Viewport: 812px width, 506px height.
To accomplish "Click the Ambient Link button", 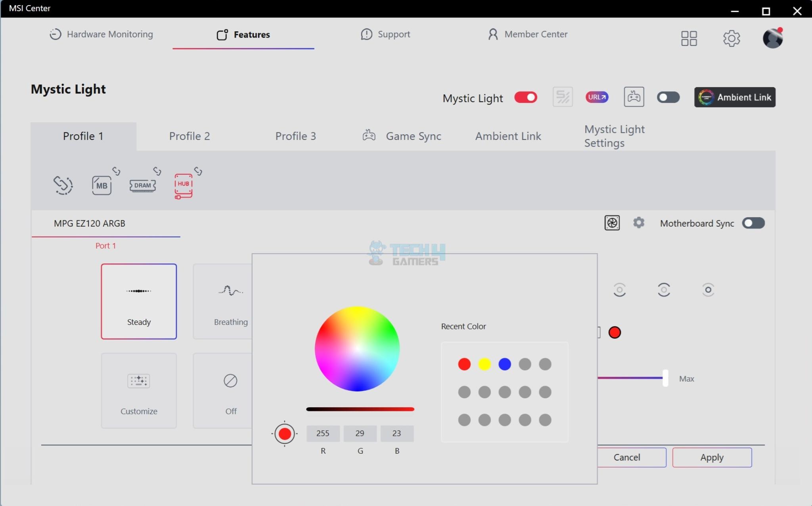I will (734, 97).
